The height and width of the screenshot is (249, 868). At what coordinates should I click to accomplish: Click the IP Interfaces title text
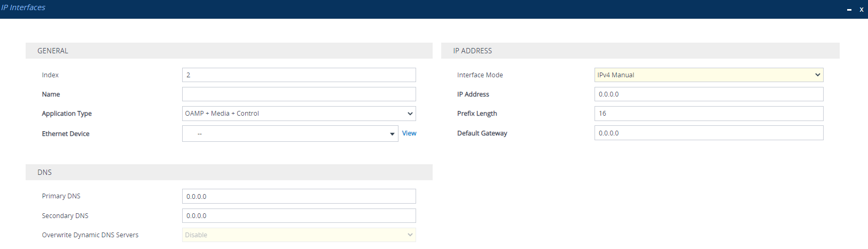pyautogui.click(x=24, y=7)
